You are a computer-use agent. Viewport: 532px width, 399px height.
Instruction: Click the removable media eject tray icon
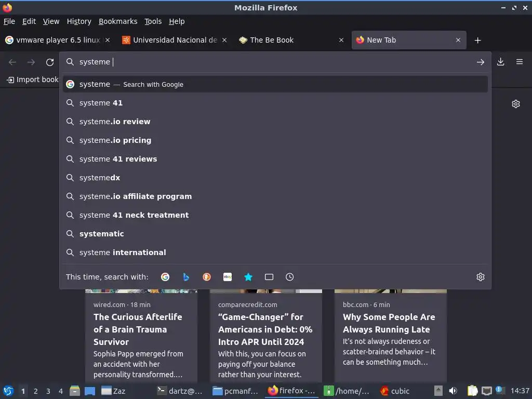pyautogui.click(x=438, y=391)
